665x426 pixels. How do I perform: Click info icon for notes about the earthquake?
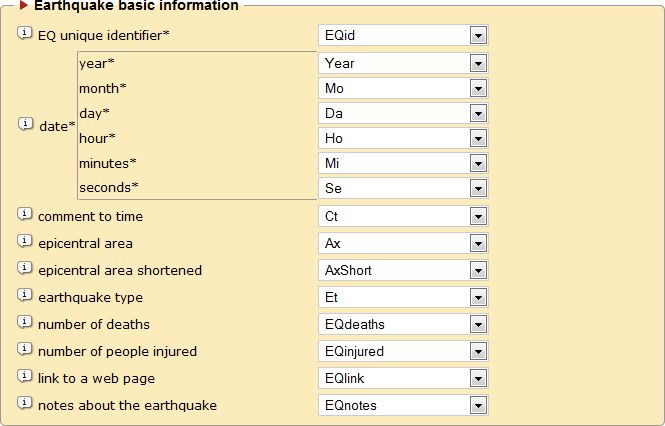(25, 404)
